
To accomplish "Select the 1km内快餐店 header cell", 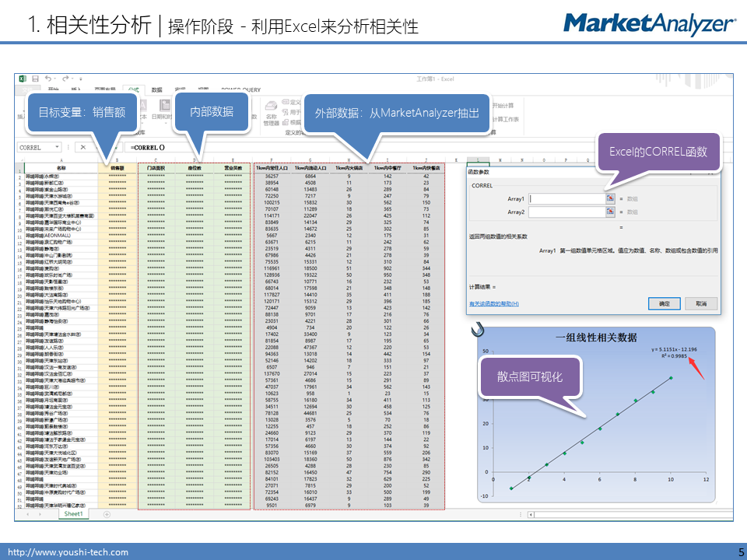I will tap(426, 168).
